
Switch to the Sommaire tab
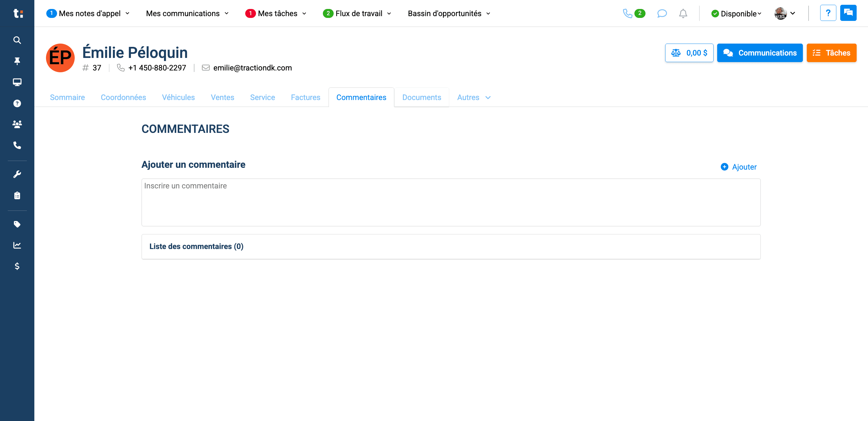68,97
